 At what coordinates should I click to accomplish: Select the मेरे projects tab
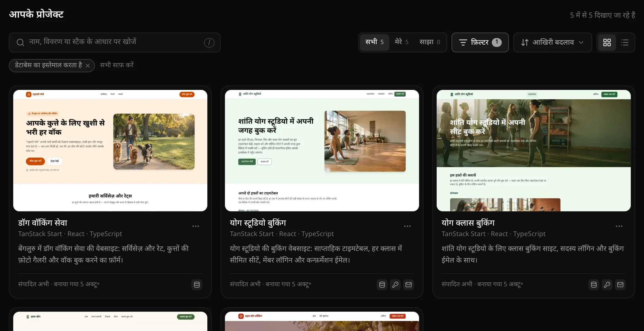(x=401, y=42)
